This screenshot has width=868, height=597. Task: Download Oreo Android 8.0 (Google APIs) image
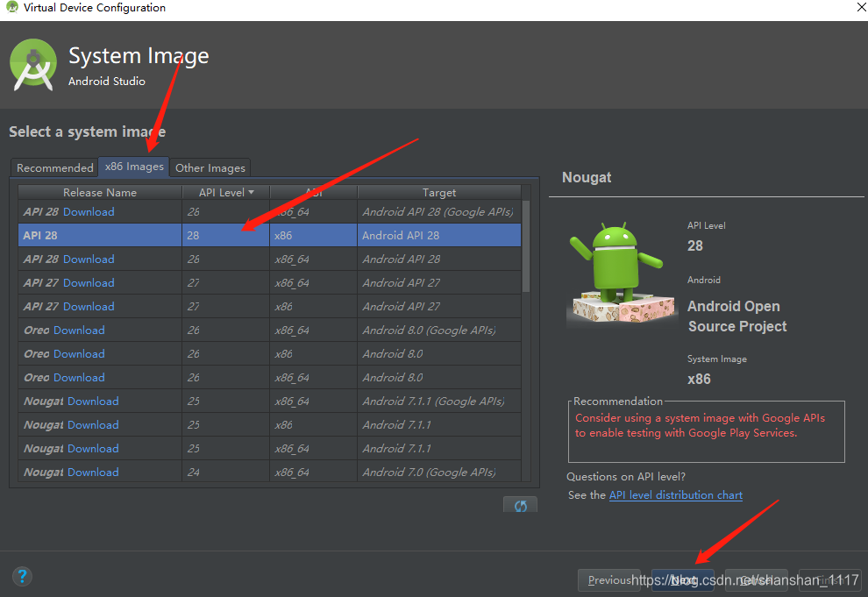[x=79, y=330]
